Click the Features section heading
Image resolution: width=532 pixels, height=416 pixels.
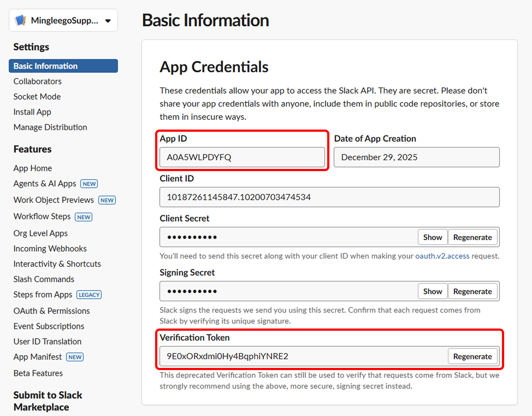[x=32, y=149]
